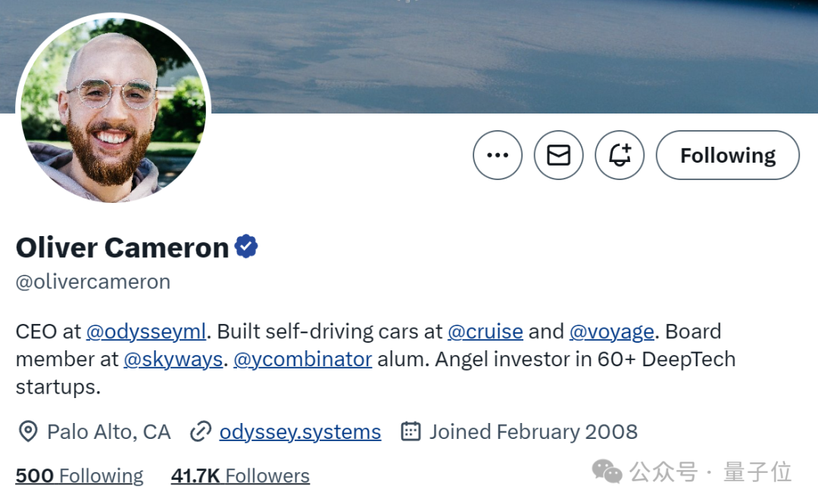View the 41.7K Followers list
Viewport: 818px width, 504px height.
240,476
